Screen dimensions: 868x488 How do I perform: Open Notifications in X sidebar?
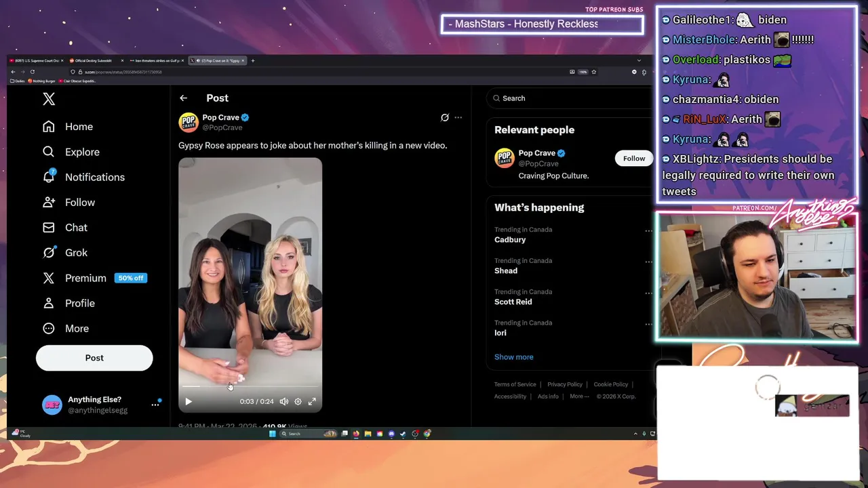(x=83, y=177)
